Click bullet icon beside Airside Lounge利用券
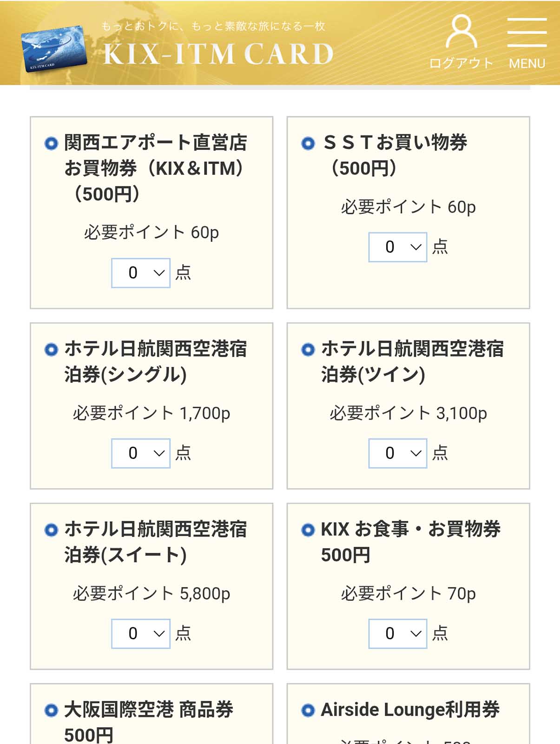This screenshot has width=560, height=744. pyautogui.click(x=308, y=710)
